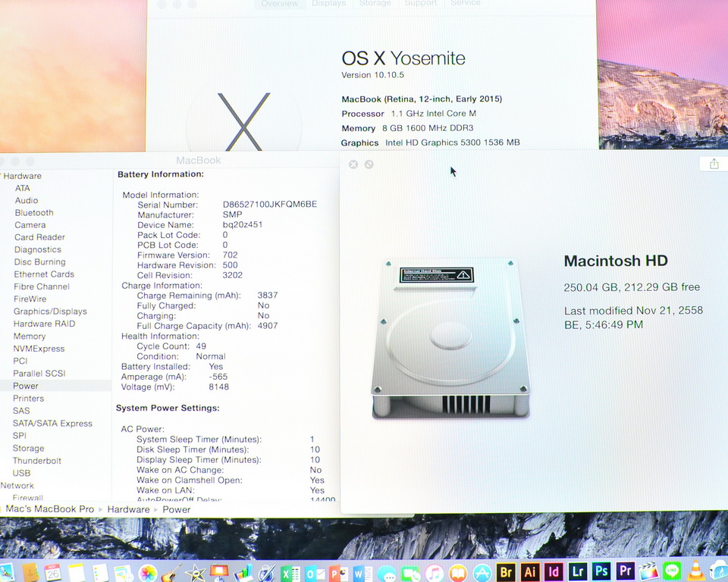The image size is (728, 582).
Task: Select Parallel SCSI in the sidebar
Action: pyautogui.click(x=39, y=373)
